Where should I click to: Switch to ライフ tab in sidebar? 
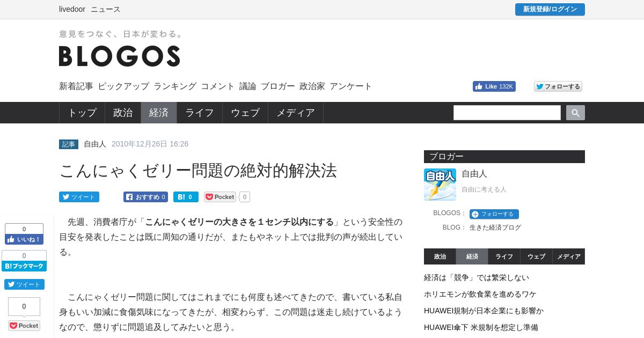(x=504, y=256)
